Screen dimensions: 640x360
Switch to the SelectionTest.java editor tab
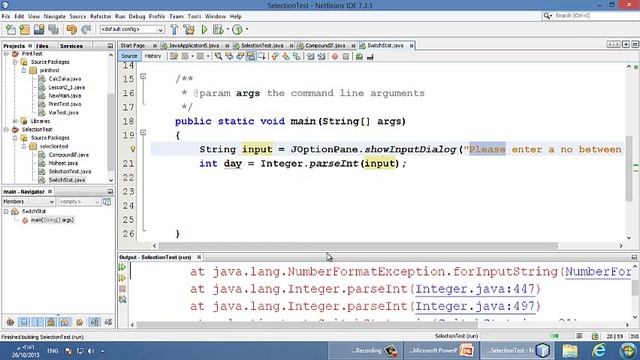coord(262,45)
